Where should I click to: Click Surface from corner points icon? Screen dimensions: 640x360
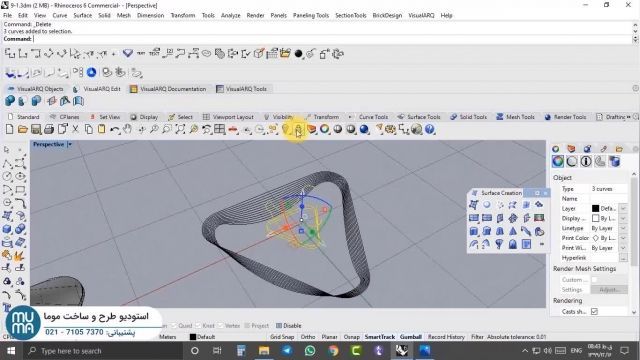(x=473, y=204)
